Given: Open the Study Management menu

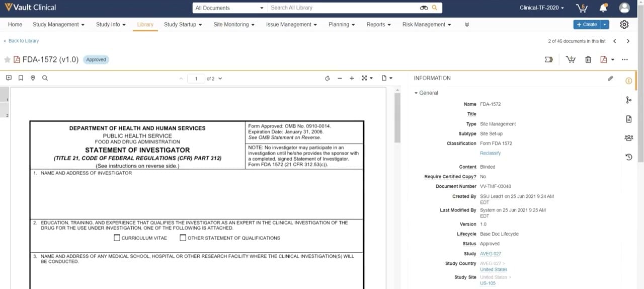Looking at the screenshot, I should point(58,24).
